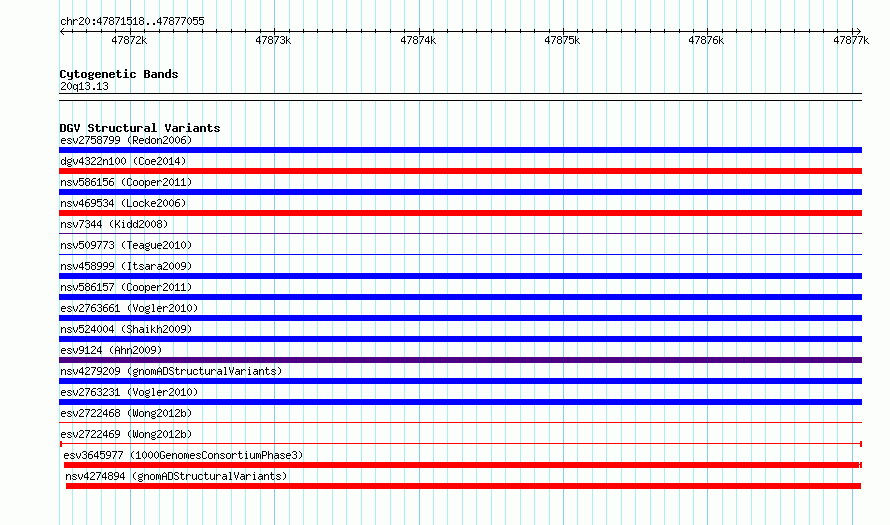Click the 47872k ruler label
This screenshot has height=525, width=890.
(x=129, y=40)
